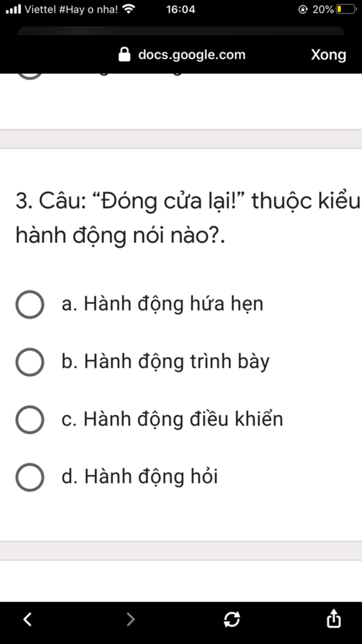The height and width of the screenshot is (644, 362).
Task: Tap the 20% battery percentage
Action: click(323, 9)
